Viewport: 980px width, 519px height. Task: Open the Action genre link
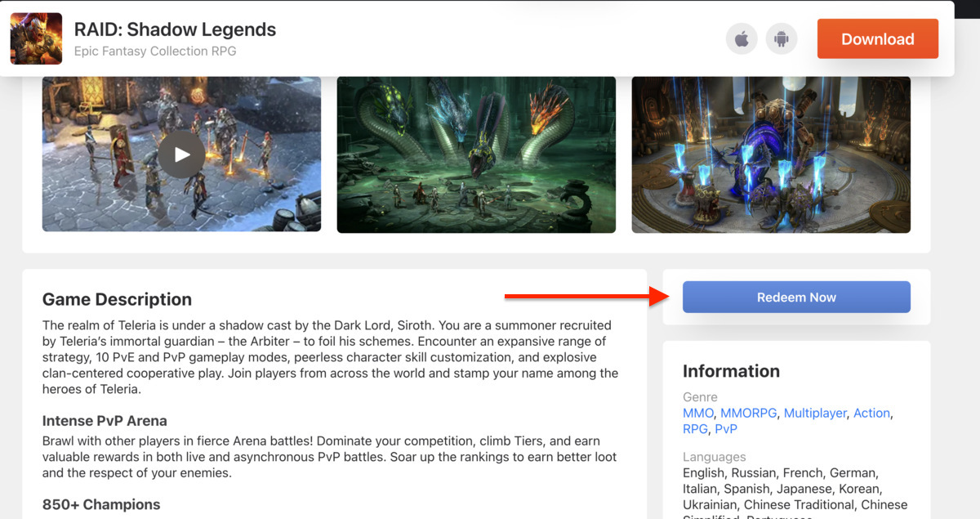871,413
